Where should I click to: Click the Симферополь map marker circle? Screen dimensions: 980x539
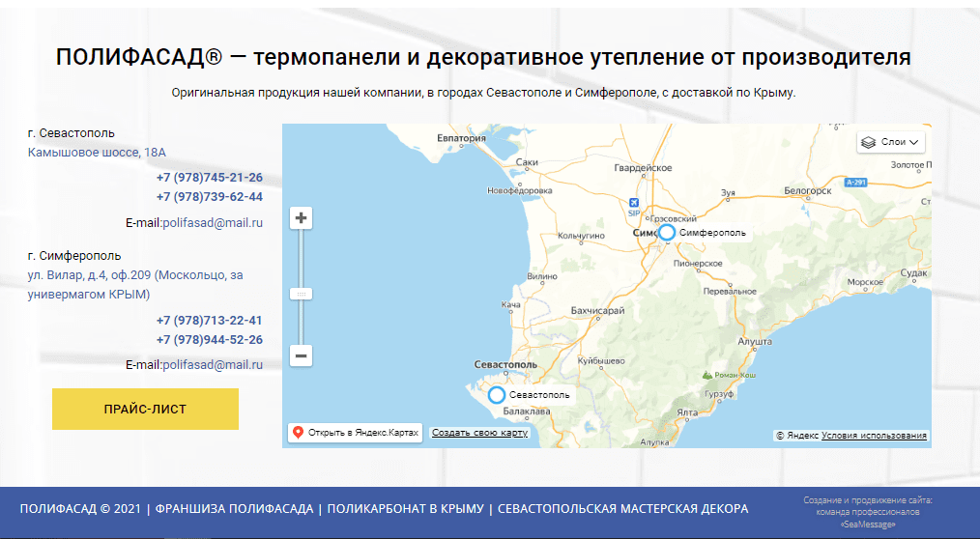tap(666, 233)
